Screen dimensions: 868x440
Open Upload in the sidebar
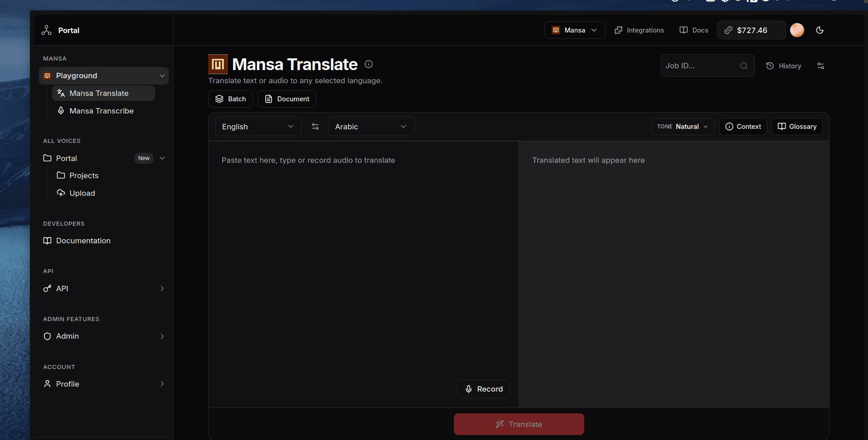[x=82, y=193]
